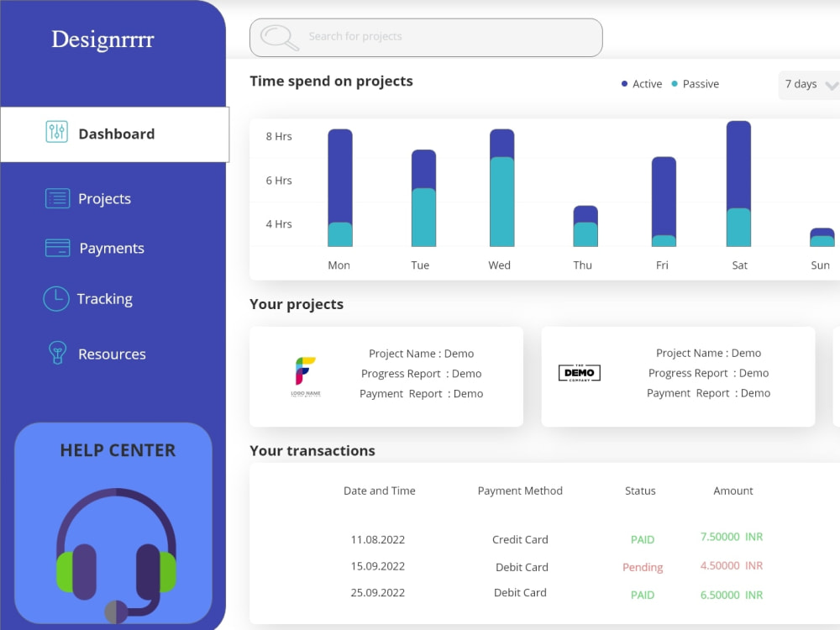Toggle the Active legend series
Screen dimensions: 840x630
pyautogui.click(x=642, y=84)
